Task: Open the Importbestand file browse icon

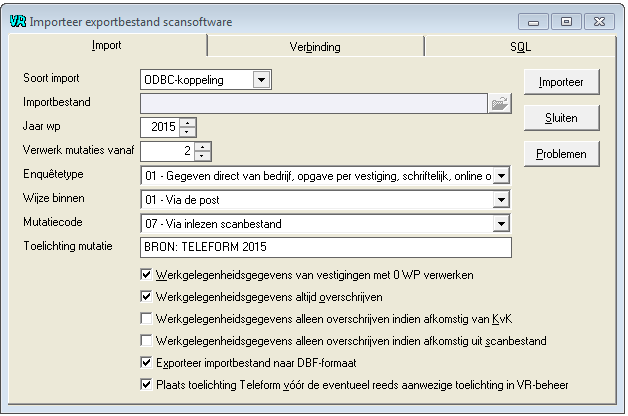Action: point(499,104)
